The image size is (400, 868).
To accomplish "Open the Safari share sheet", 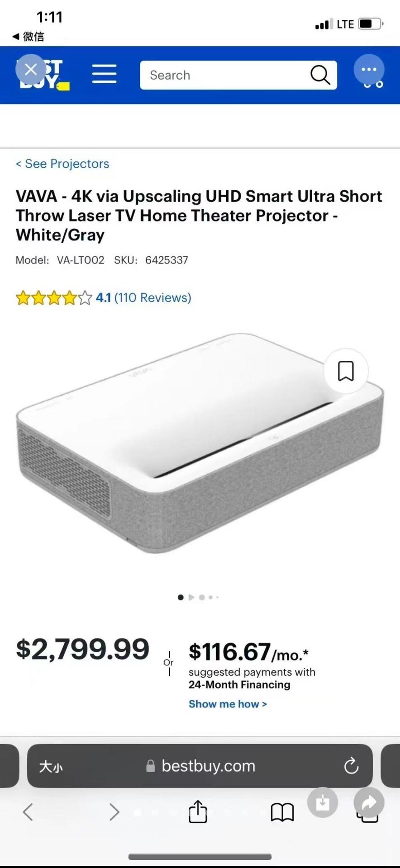I will 198,811.
